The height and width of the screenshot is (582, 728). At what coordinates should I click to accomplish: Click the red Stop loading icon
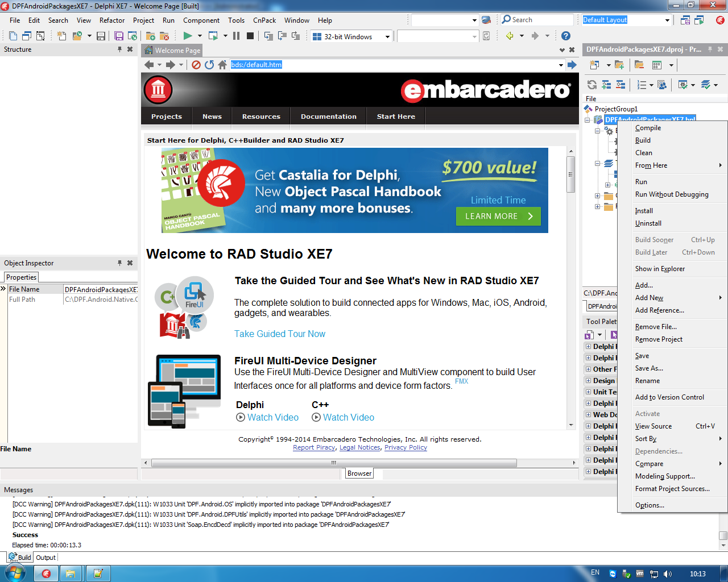[x=196, y=65]
